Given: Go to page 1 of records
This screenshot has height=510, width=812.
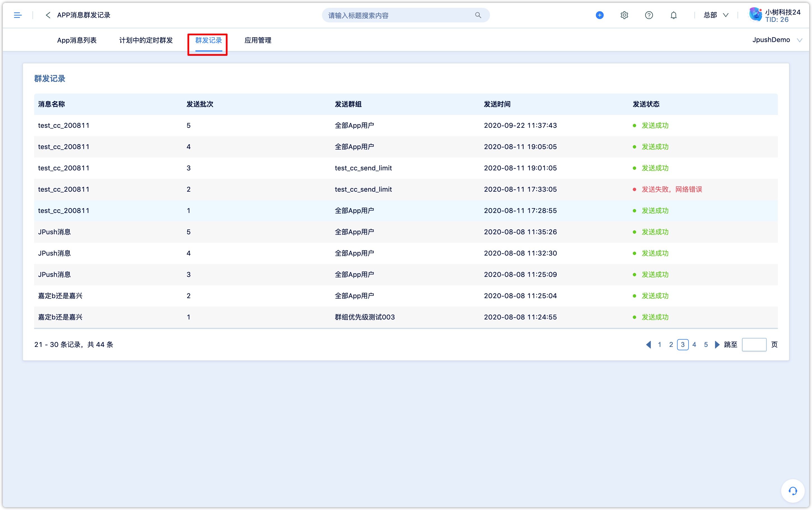Looking at the screenshot, I should [x=659, y=344].
